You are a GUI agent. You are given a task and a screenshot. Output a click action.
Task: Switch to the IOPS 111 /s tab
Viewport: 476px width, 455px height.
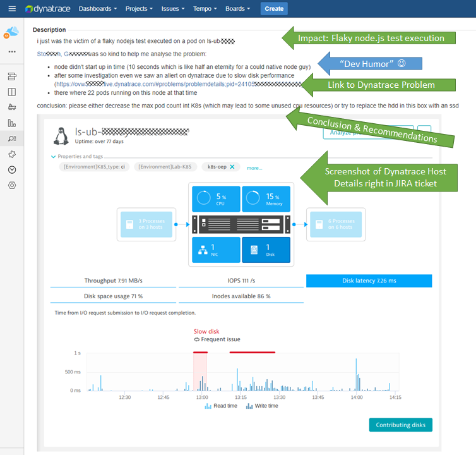click(241, 281)
